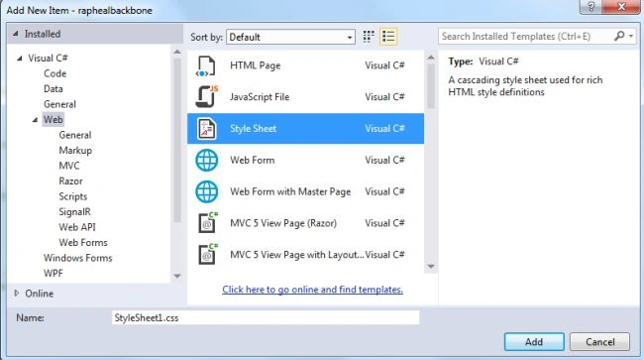The height and width of the screenshot is (360, 644).
Task: Click the Add button
Action: (x=534, y=341)
